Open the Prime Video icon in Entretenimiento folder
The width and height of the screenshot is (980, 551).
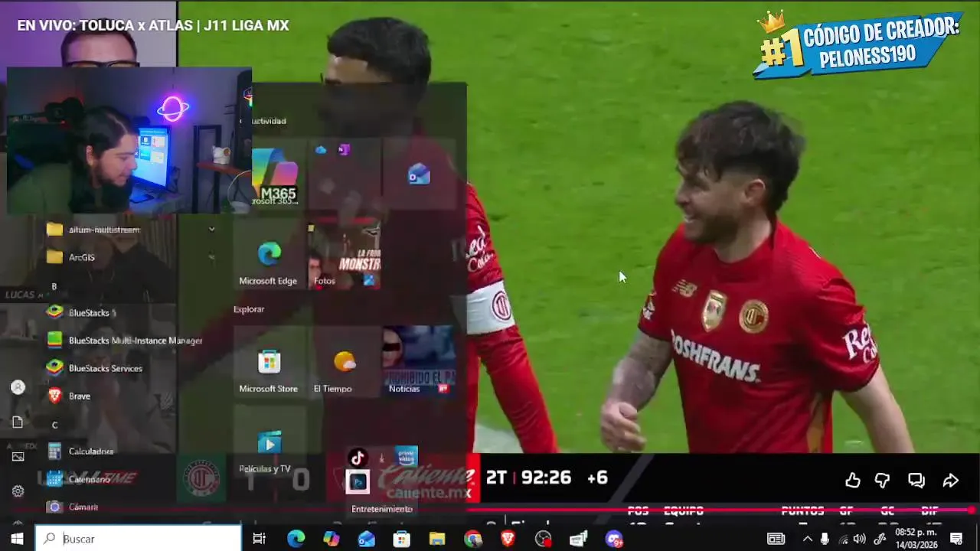(407, 457)
